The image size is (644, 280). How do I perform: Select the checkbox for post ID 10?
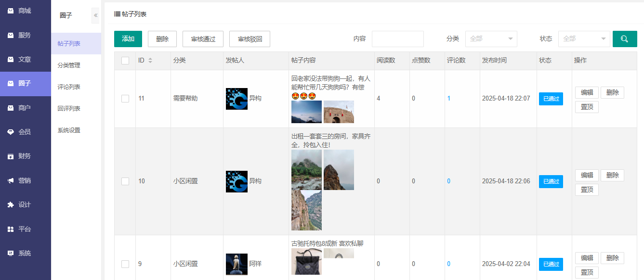(125, 181)
